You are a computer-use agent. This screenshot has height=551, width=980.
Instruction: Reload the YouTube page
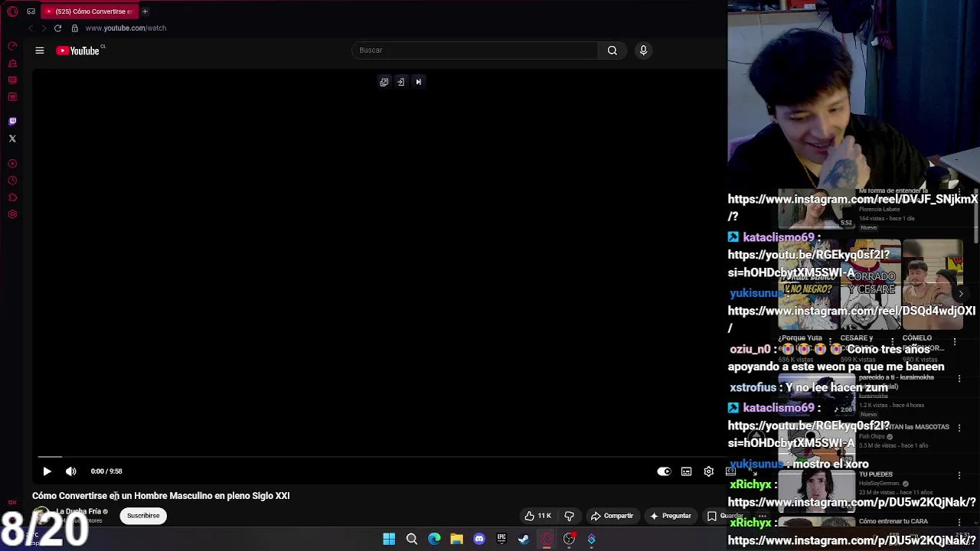click(57, 28)
